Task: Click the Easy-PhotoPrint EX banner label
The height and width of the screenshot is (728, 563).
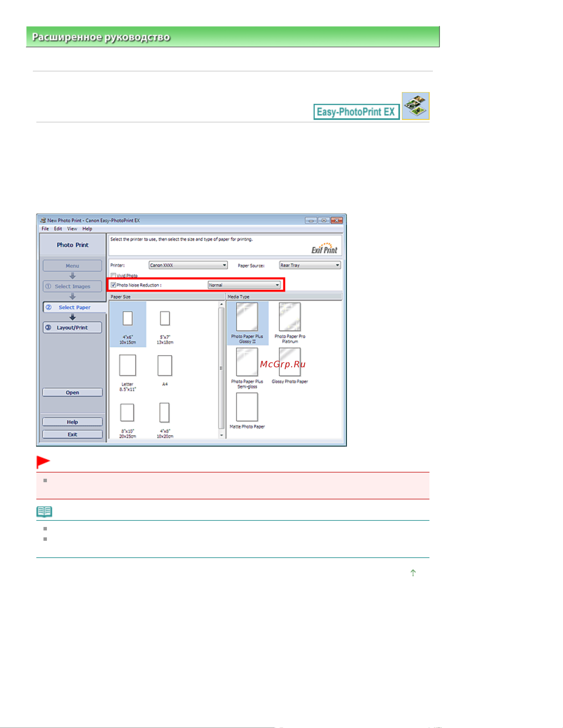Action: click(x=357, y=112)
